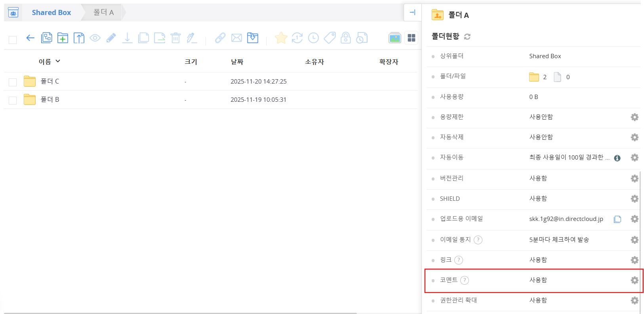Image resolution: width=644 pixels, height=314 pixels.
Task: Go to Shared Box breadcrumb
Action: (51, 13)
